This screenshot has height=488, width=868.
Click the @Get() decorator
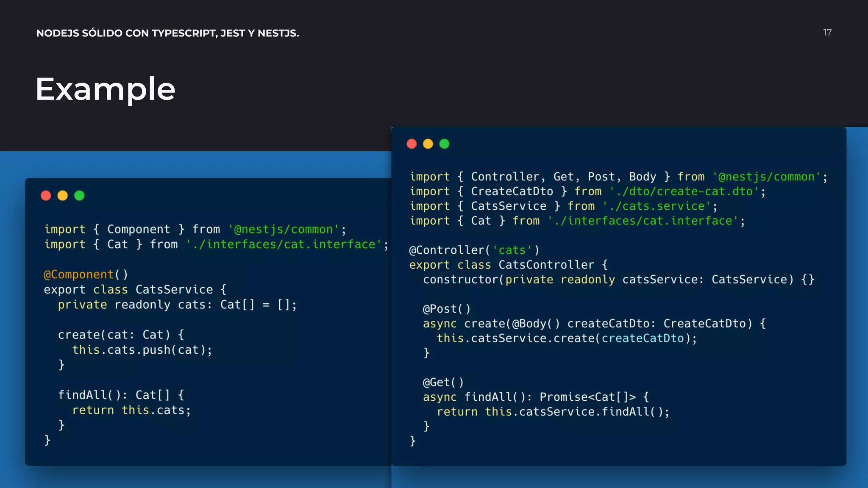point(443,382)
